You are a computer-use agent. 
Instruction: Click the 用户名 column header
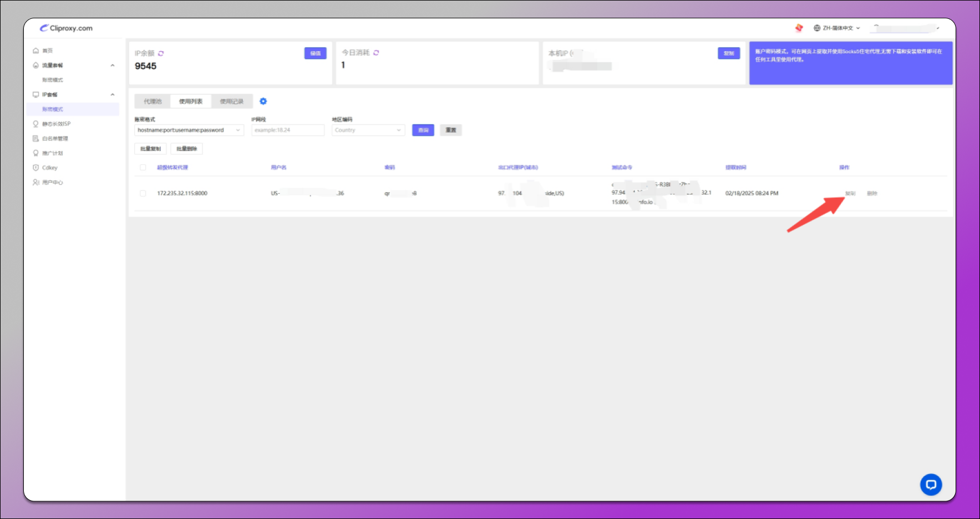click(x=279, y=168)
